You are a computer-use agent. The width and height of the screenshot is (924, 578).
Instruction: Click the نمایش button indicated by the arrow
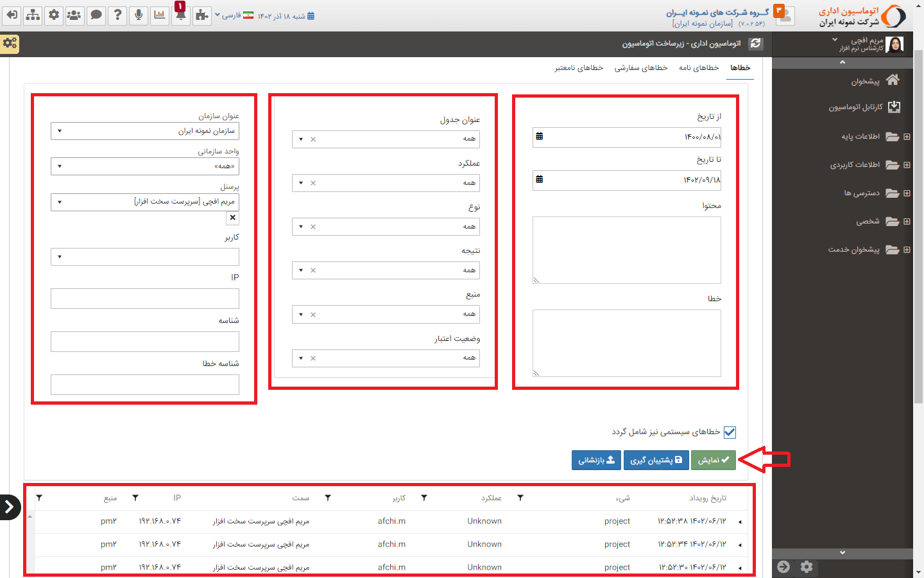(x=714, y=460)
